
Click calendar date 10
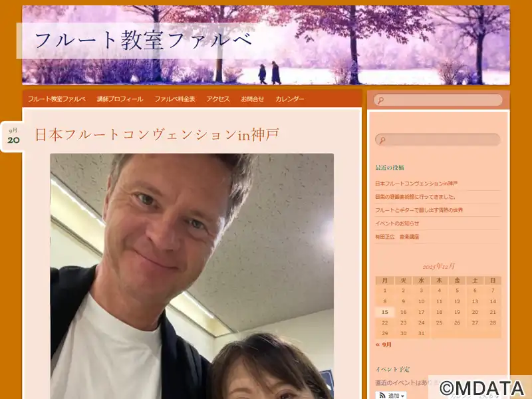421,302
